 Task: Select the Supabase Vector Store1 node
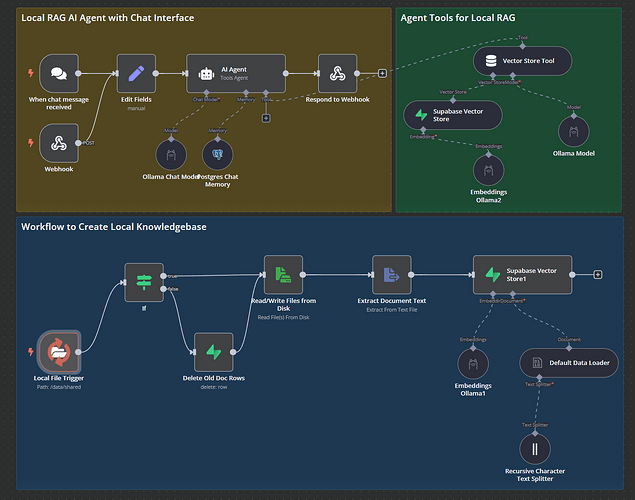(x=522, y=274)
